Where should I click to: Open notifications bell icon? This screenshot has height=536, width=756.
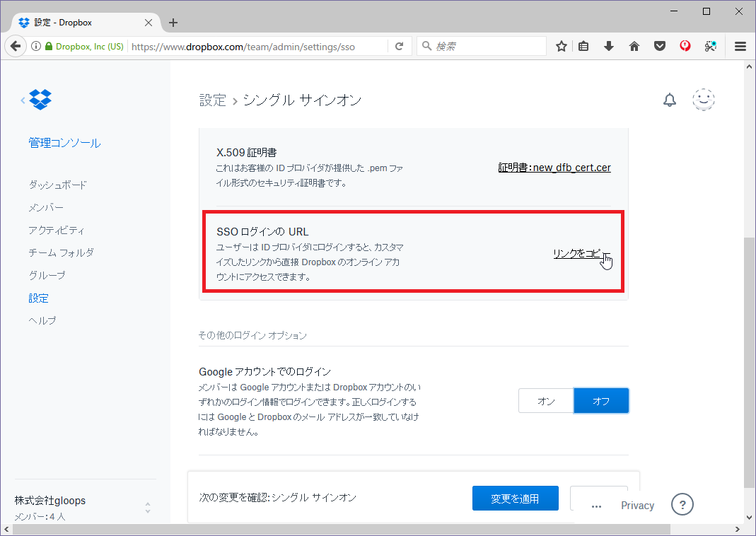click(x=670, y=100)
